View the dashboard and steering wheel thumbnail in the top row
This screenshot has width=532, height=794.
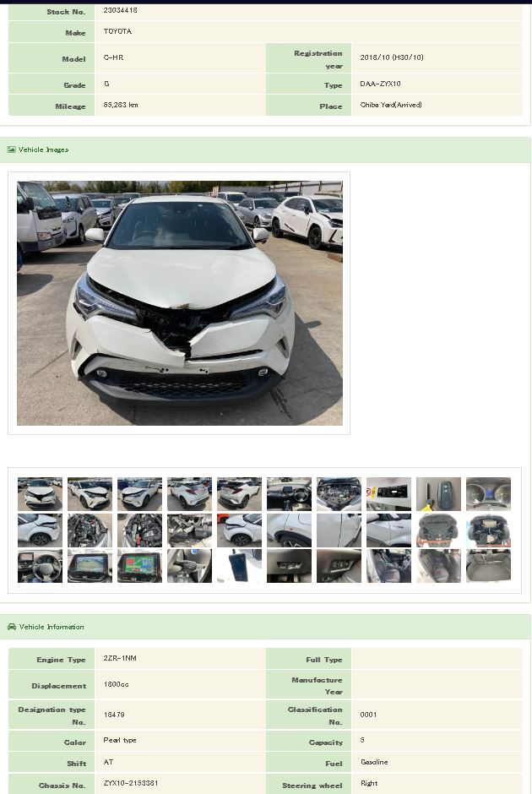click(289, 494)
